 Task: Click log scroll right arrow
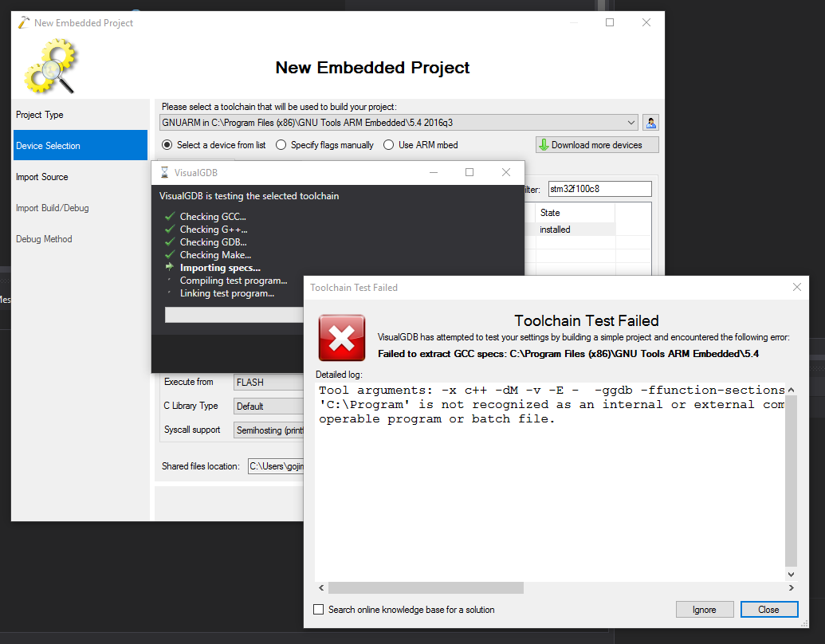point(791,587)
